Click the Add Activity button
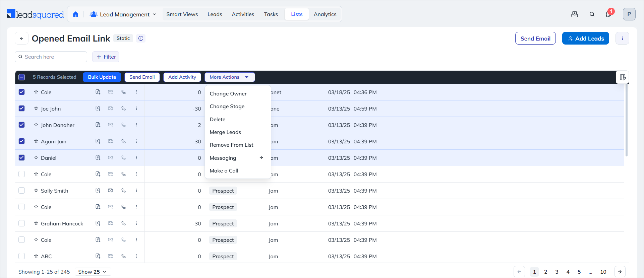The image size is (644, 278). [182, 77]
